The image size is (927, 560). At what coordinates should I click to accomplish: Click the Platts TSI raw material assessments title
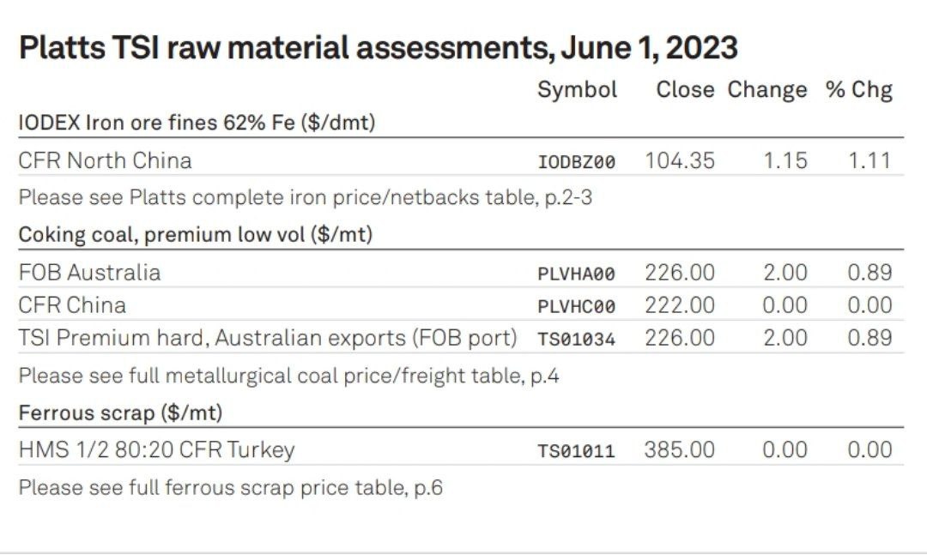378,48
